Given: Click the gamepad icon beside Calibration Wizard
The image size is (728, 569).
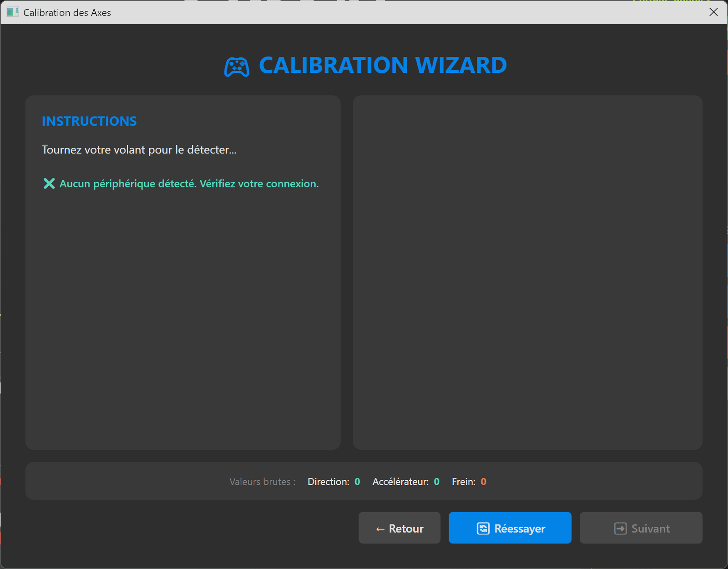Looking at the screenshot, I should pyautogui.click(x=237, y=67).
